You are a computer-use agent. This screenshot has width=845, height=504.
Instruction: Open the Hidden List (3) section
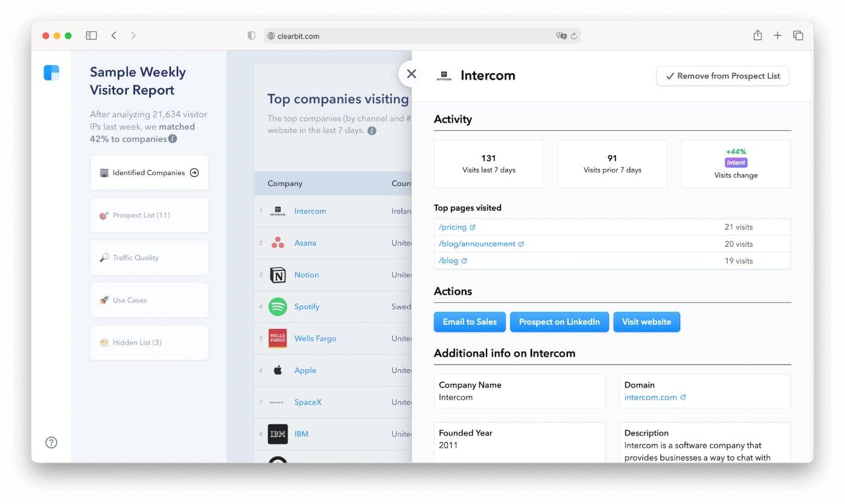(x=149, y=343)
